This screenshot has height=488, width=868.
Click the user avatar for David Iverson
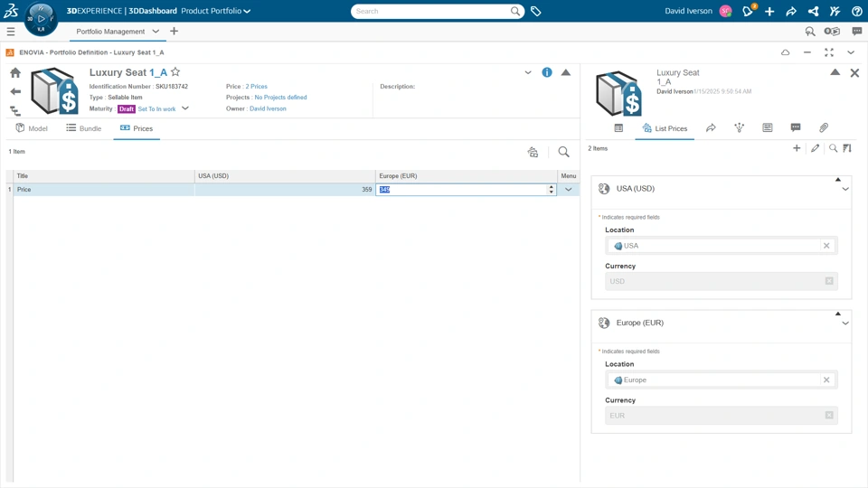726,11
